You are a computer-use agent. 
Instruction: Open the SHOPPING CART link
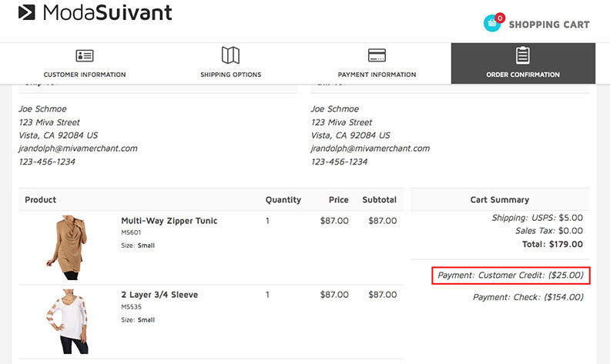549,25
